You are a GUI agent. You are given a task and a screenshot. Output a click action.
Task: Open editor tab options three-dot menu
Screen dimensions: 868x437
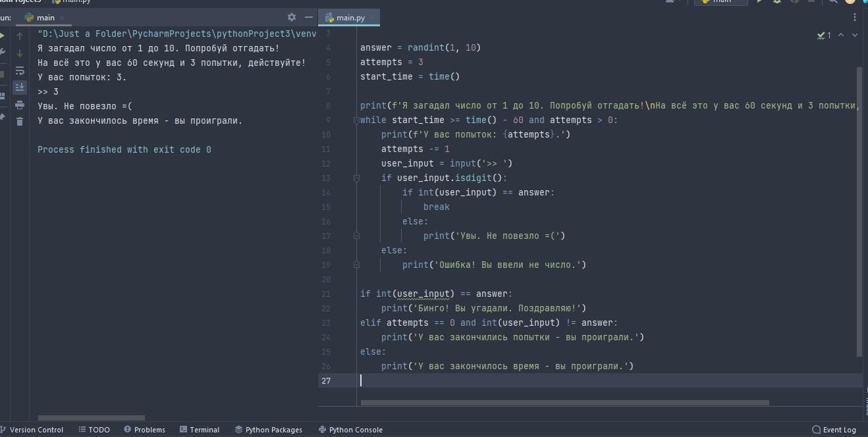(856, 18)
